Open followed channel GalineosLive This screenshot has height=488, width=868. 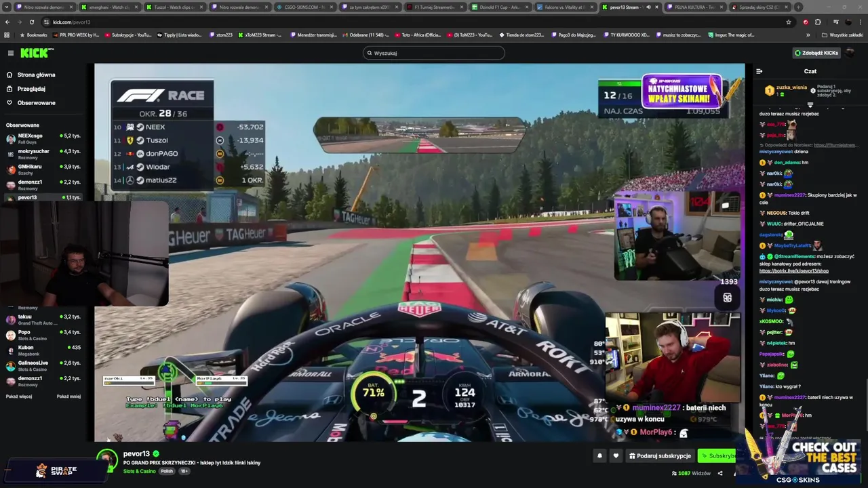[x=43, y=365]
